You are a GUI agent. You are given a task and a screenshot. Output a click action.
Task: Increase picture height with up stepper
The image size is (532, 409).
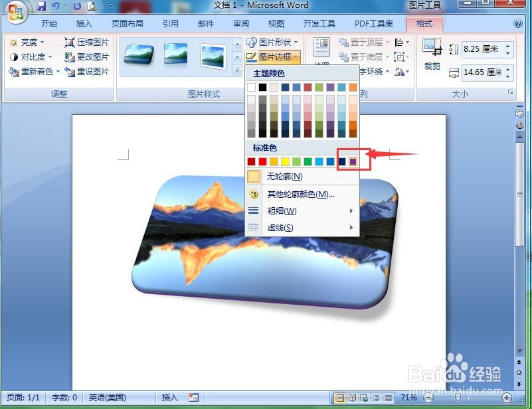(508, 46)
